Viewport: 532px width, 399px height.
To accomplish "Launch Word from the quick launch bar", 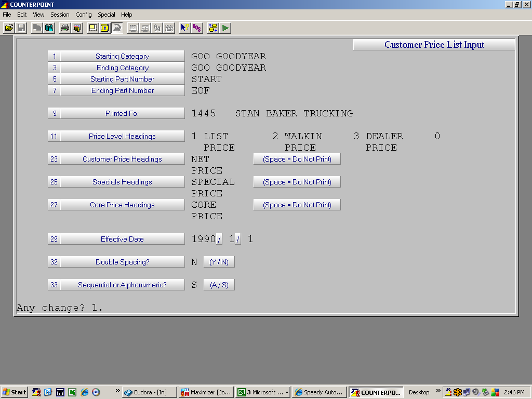I will click(x=60, y=392).
